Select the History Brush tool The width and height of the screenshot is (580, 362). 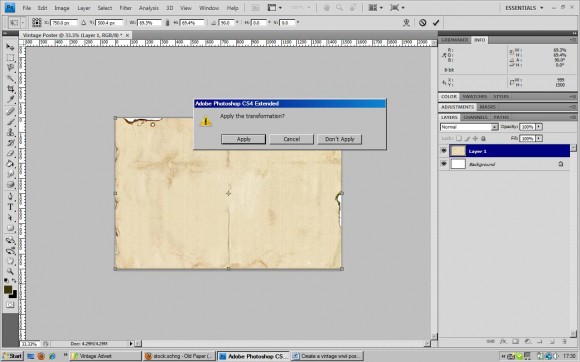(x=10, y=143)
